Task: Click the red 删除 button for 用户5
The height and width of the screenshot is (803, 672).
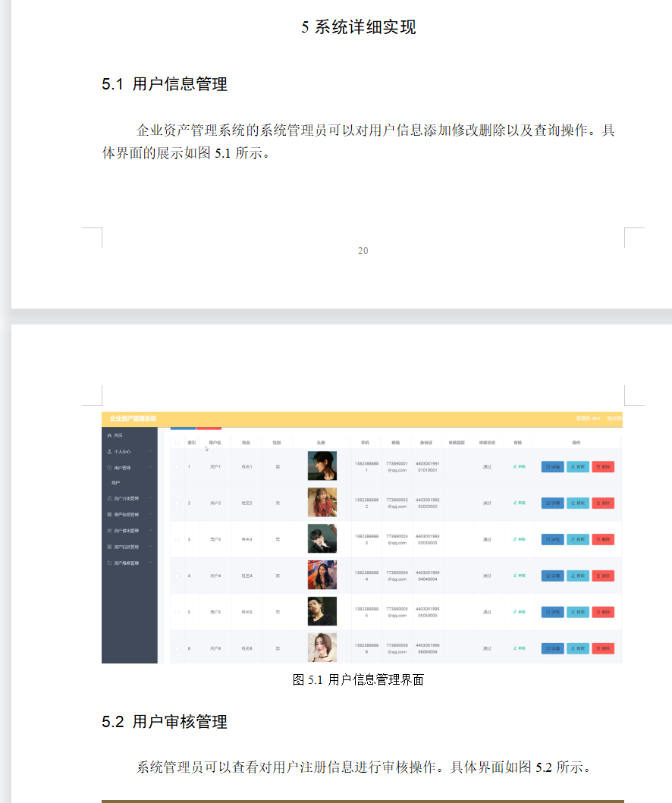Action: [x=603, y=612]
